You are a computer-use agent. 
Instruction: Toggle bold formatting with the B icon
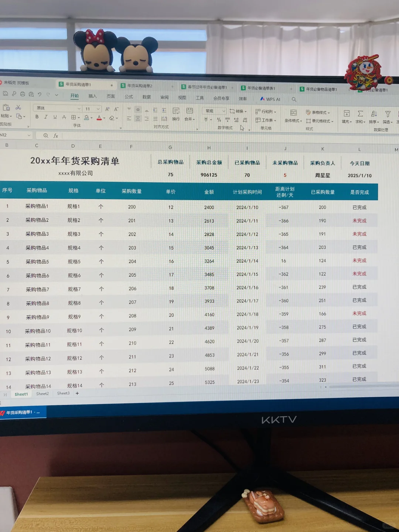[x=37, y=116]
